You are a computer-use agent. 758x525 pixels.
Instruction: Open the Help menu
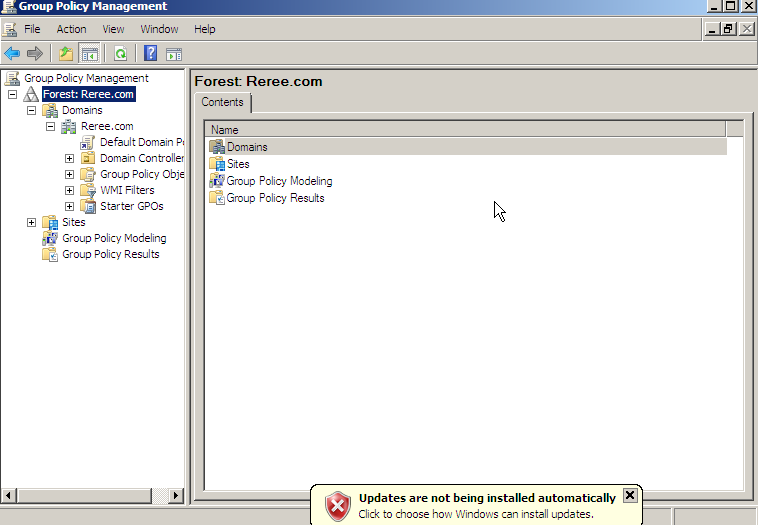204,29
